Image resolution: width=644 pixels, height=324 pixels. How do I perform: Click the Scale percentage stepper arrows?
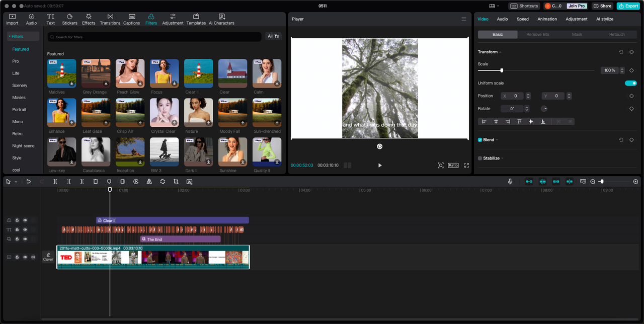[x=622, y=70]
